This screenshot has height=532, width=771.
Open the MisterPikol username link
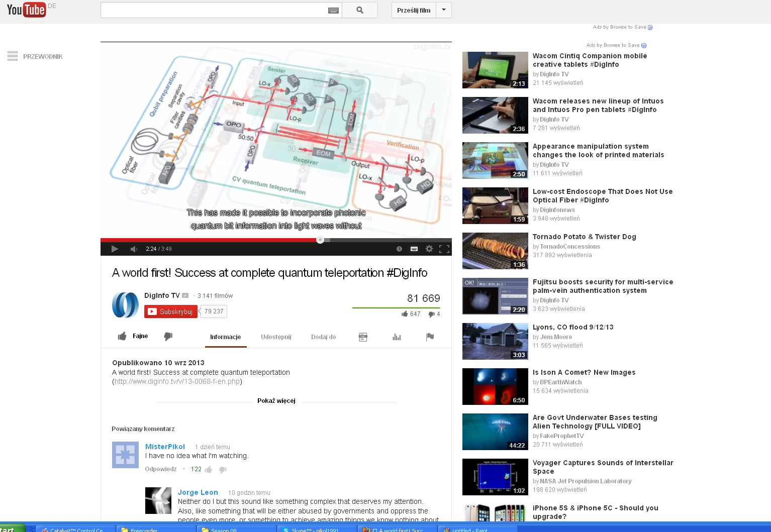(165, 447)
